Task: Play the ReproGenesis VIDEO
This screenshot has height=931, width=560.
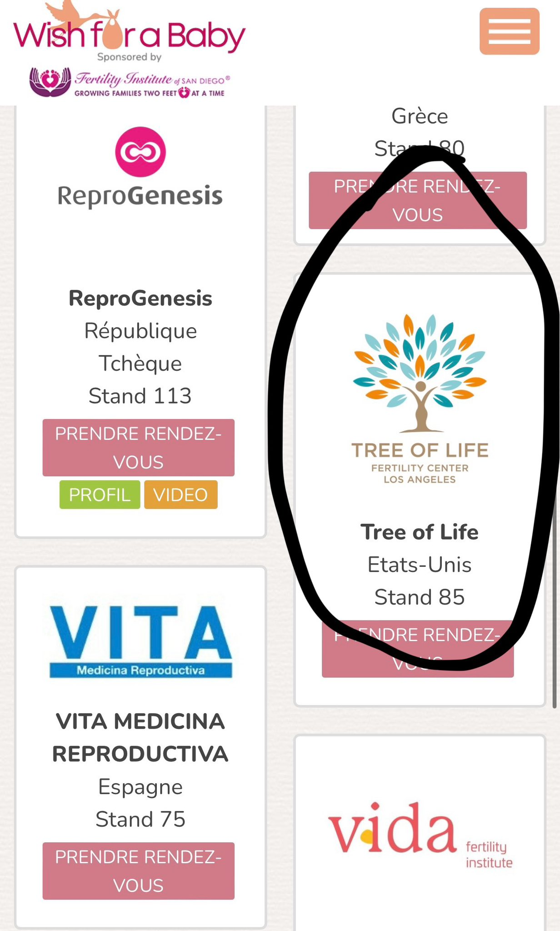Action: tap(180, 495)
